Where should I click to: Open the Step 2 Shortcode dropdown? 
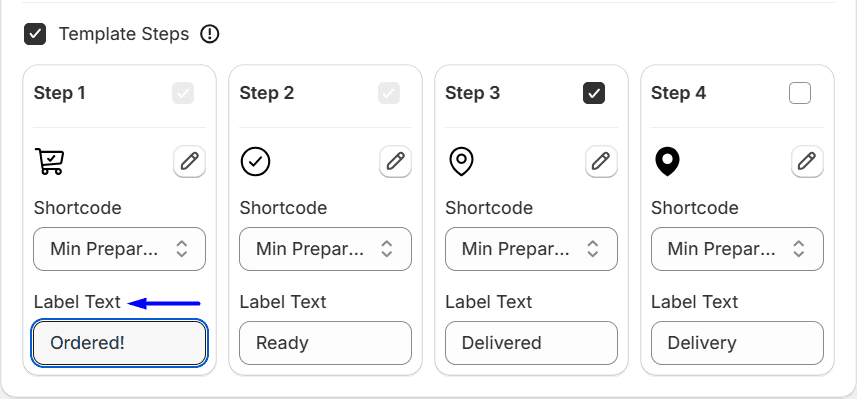pos(325,249)
